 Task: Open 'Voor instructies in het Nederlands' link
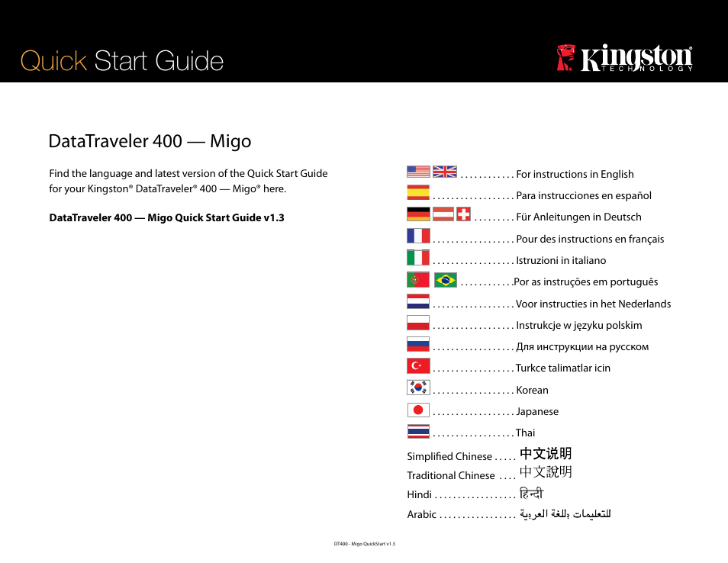[x=594, y=304]
